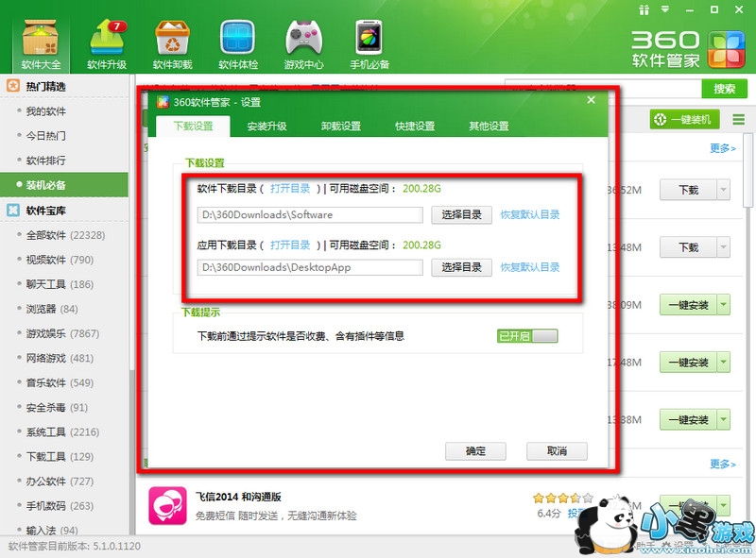Screen dimensions: 756x558
Task: Expand dropdown beside second 一键安装 button
Action: pos(723,362)
